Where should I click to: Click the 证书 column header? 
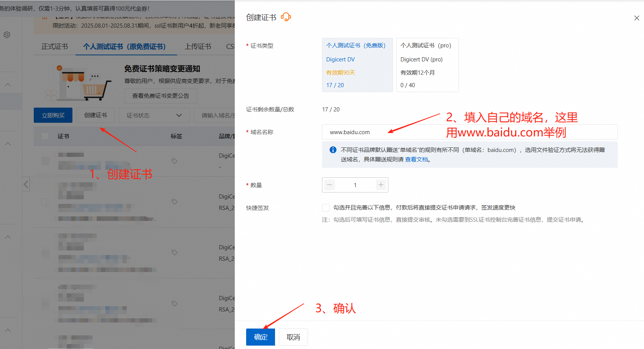coord(63,136)
